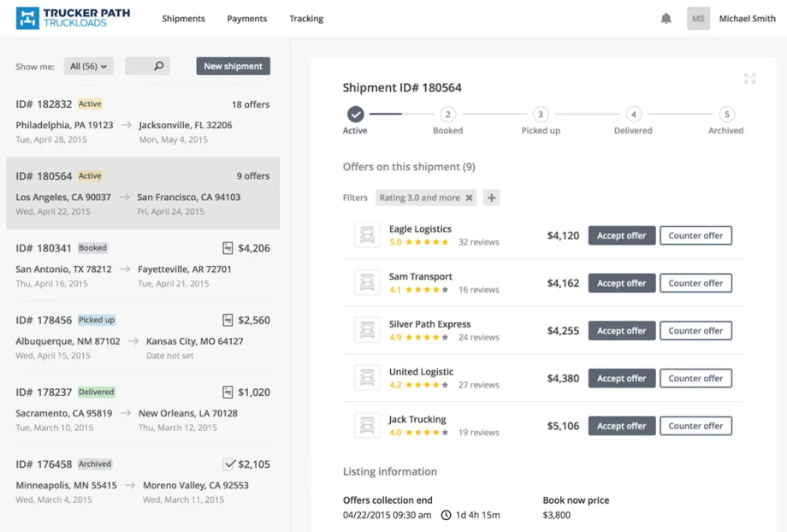This screenshot has width=787, height=532.
Task: Click the 9 offers count
Action: point(253,175)
